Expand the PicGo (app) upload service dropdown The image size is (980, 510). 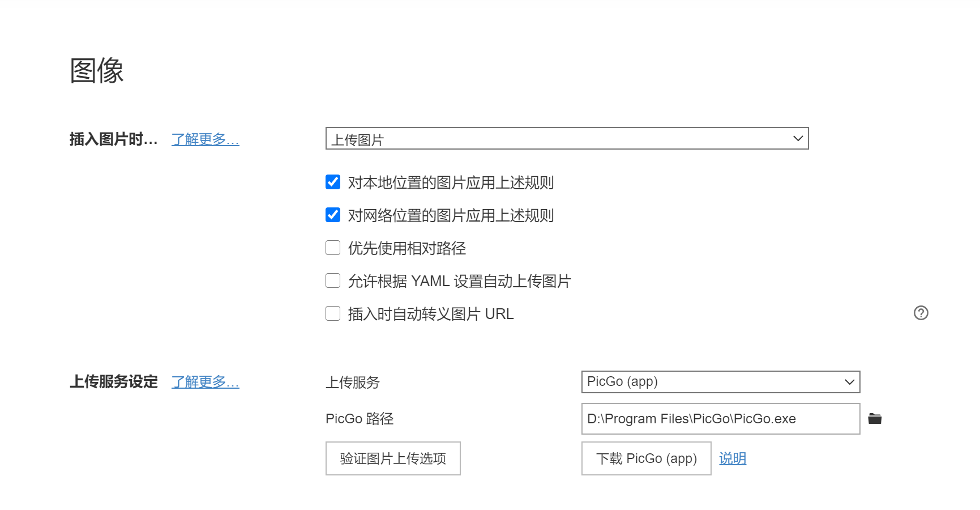pyautogui.click(x=720, y=382)
